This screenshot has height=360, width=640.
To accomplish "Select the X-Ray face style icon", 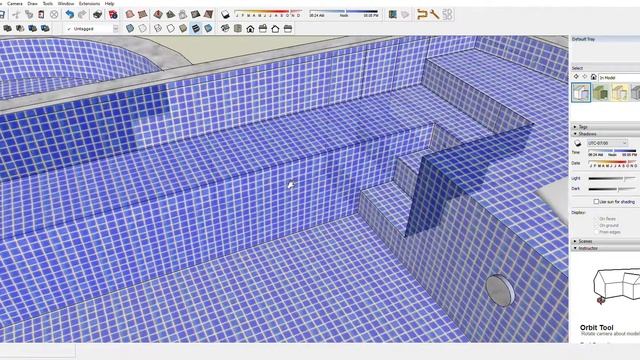I will click(x=130, y=28).
